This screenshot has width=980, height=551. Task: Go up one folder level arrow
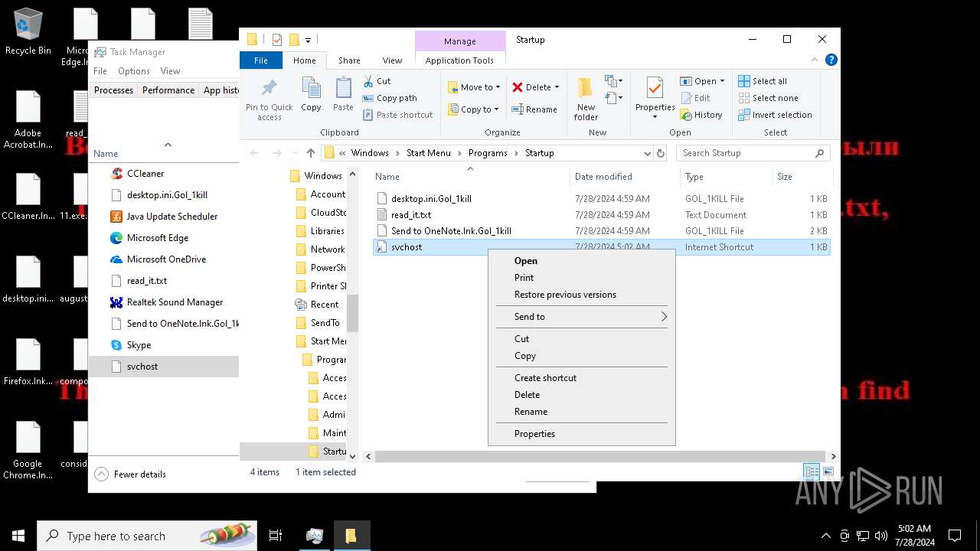pos(310,153)
